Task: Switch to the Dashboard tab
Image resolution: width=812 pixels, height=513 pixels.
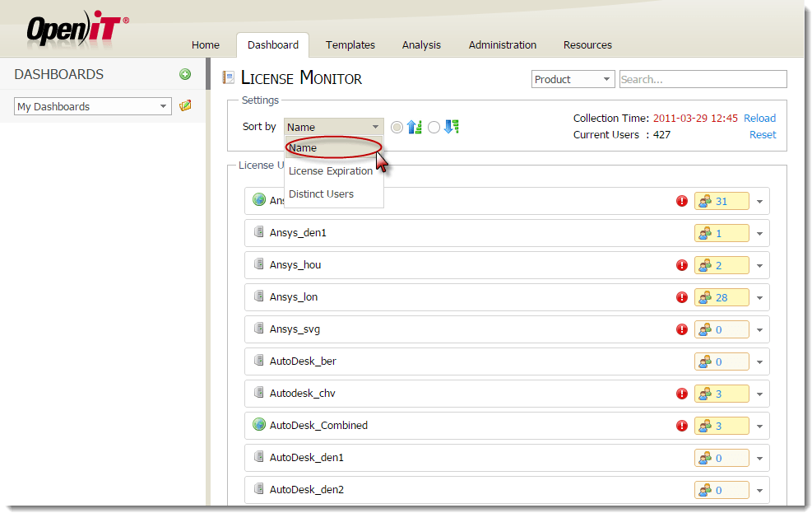Action: 273,45
